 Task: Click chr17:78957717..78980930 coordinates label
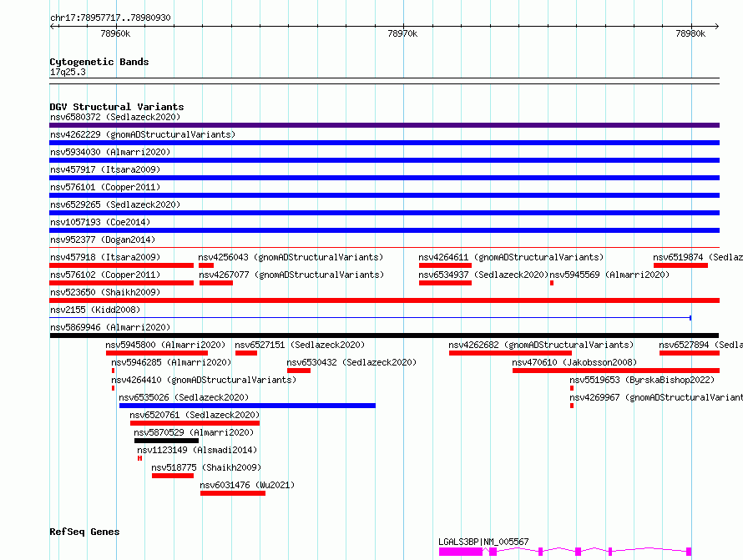click(x=110, y=18)
